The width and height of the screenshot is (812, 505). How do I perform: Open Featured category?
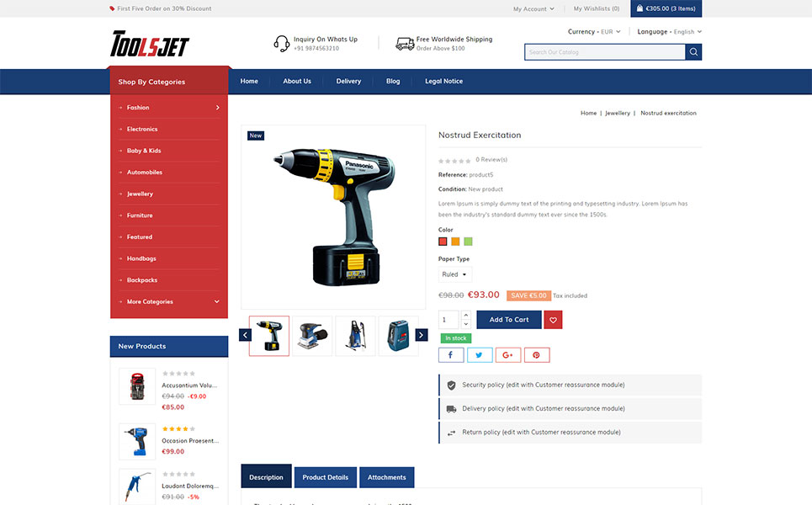(x=140, y=237)
